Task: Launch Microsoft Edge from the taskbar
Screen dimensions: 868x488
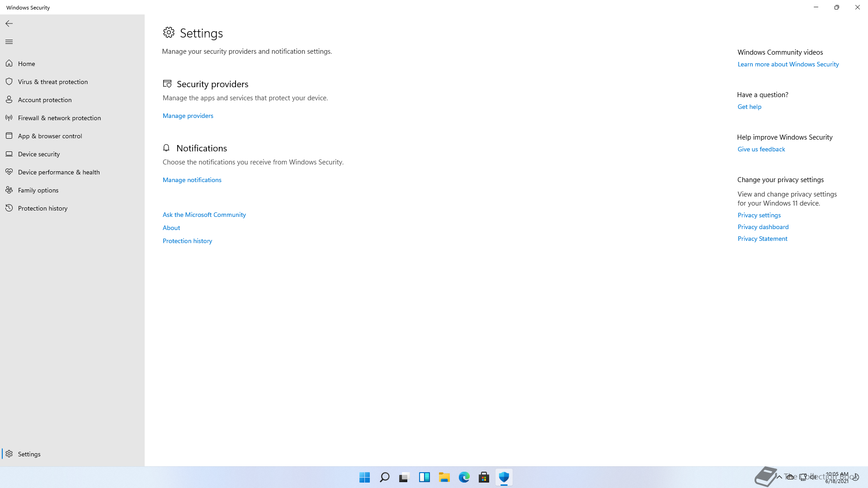Action: (464, 477)
